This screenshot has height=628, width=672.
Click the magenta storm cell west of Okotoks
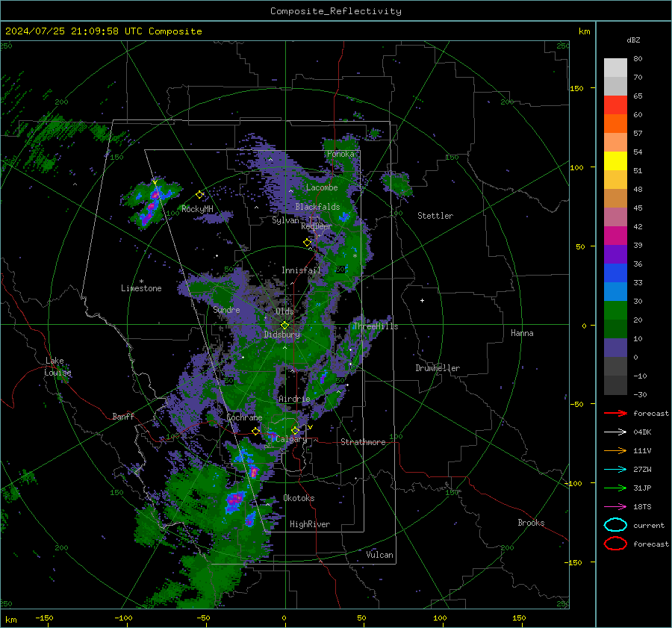pos(235,499)
